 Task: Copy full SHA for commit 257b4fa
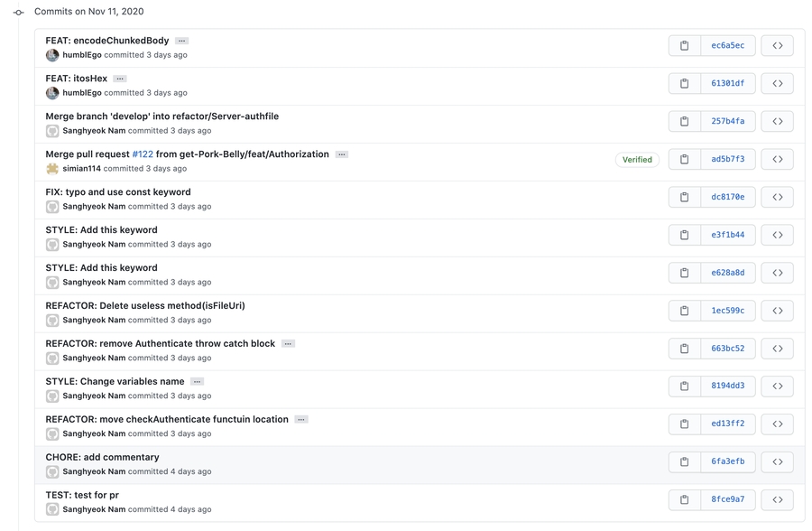pos(684,121)
